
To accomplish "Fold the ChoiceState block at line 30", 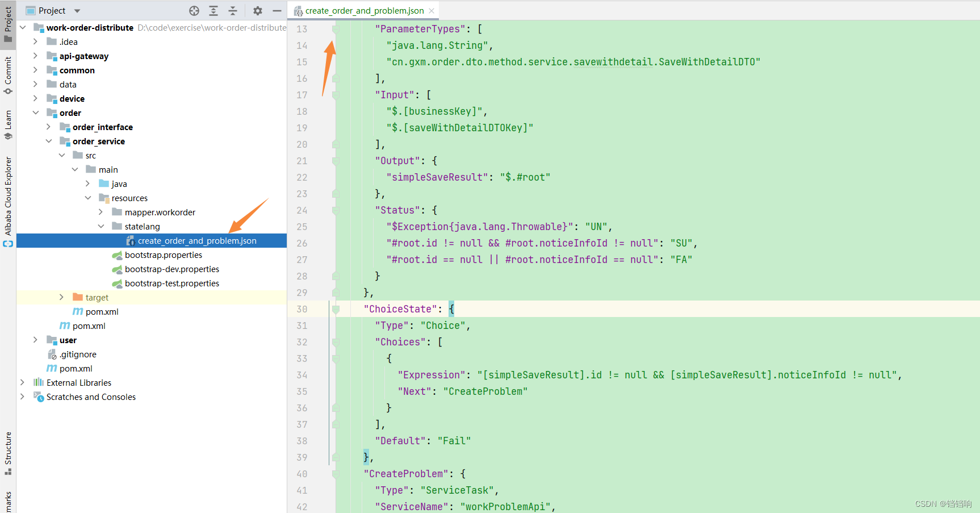I will click(336, 309).
